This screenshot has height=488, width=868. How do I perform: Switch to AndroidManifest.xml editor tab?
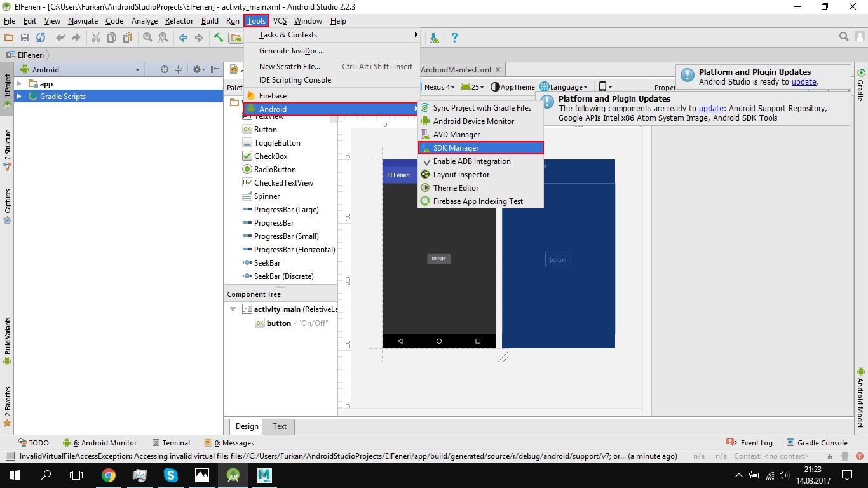456,70
